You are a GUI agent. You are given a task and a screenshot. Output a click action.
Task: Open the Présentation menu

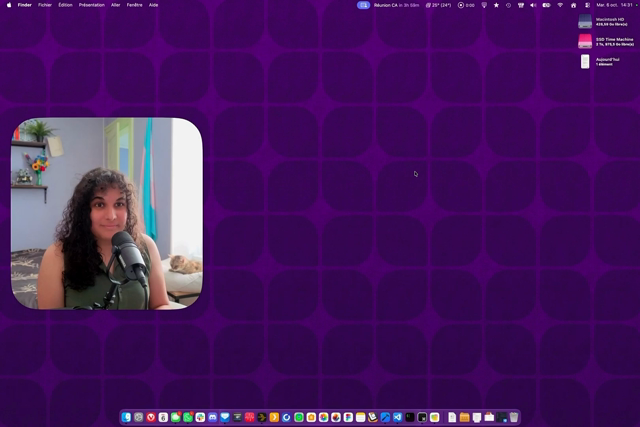click(x=92, y=5)
